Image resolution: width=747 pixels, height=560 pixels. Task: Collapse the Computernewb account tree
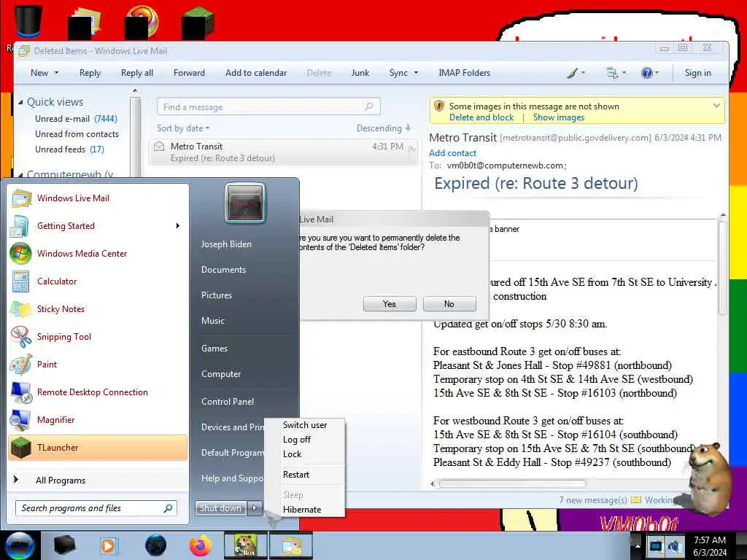pyautogui.click(x=20, y=175)
